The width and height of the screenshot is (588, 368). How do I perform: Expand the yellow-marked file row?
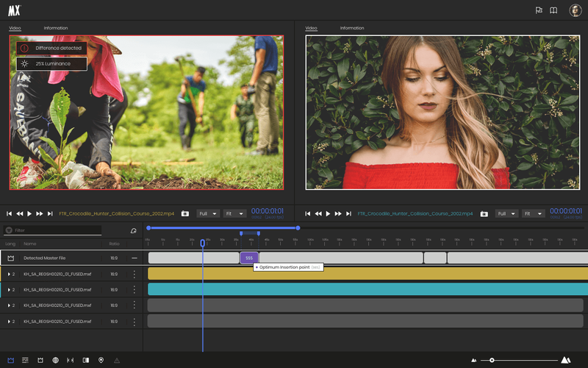pos(9,274)
